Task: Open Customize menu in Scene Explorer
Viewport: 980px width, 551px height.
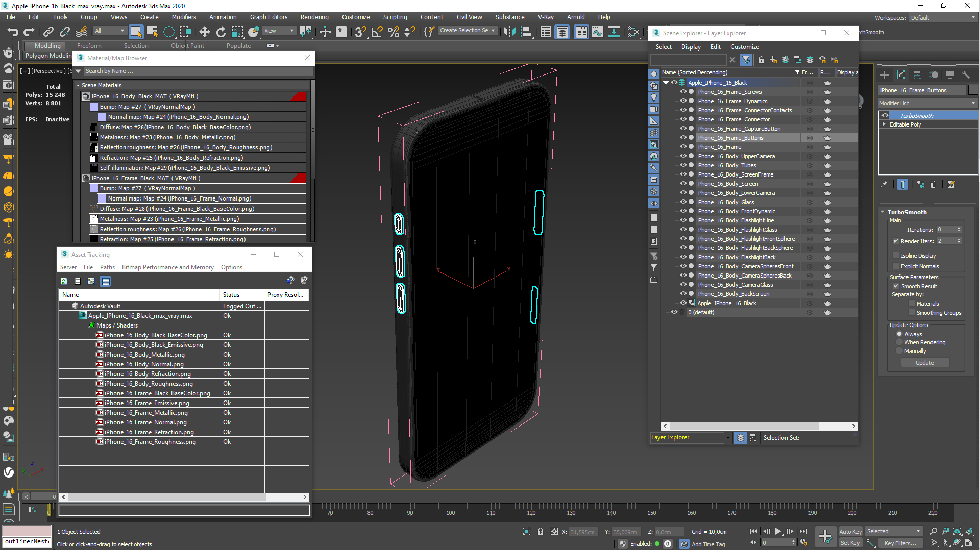Action: coord(744,47)
